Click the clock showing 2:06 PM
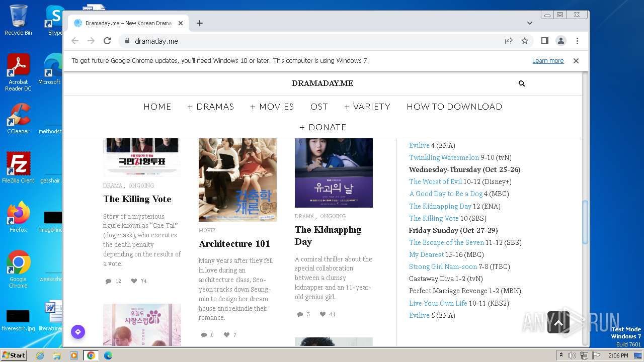 click(618, 355)
